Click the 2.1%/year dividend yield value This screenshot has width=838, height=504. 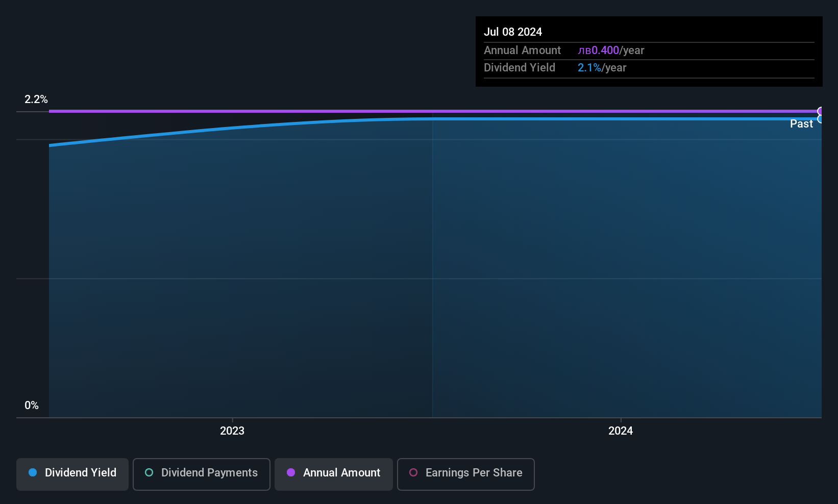pyautogui.click(x=602, y=67)
